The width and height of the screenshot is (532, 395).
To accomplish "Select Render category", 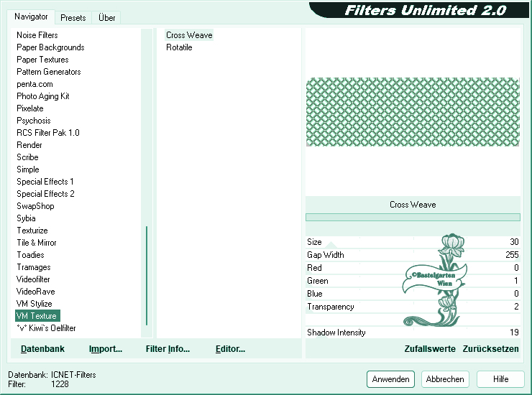I will pyautogui.click(x=29, y=145).
